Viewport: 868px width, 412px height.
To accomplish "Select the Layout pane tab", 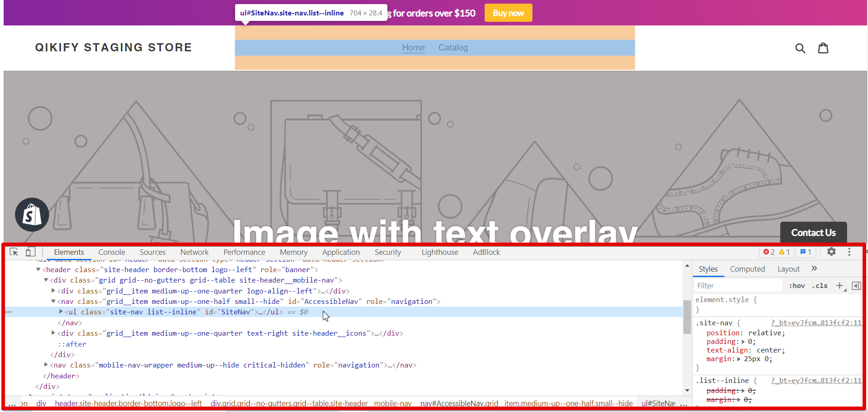I will click(x=788, y=269).
